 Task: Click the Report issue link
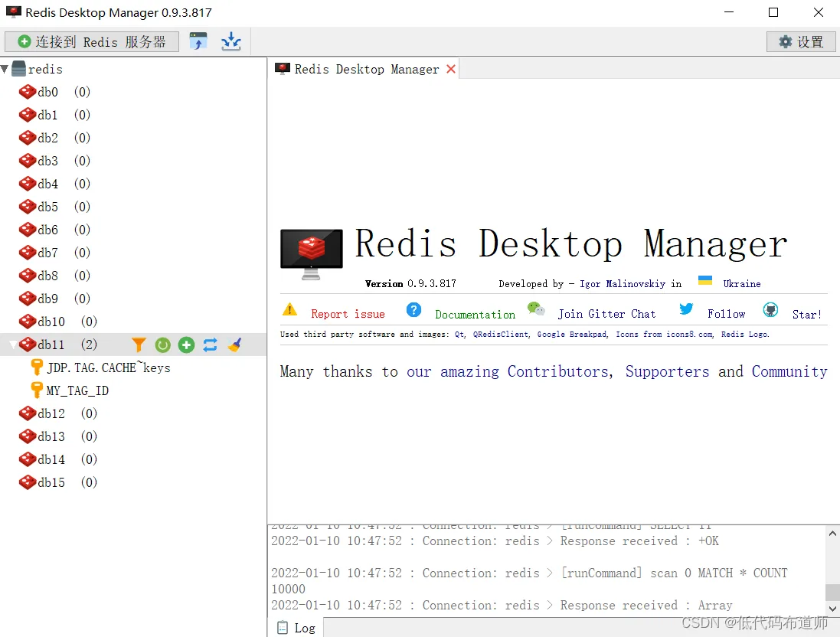tap(348, 315)
